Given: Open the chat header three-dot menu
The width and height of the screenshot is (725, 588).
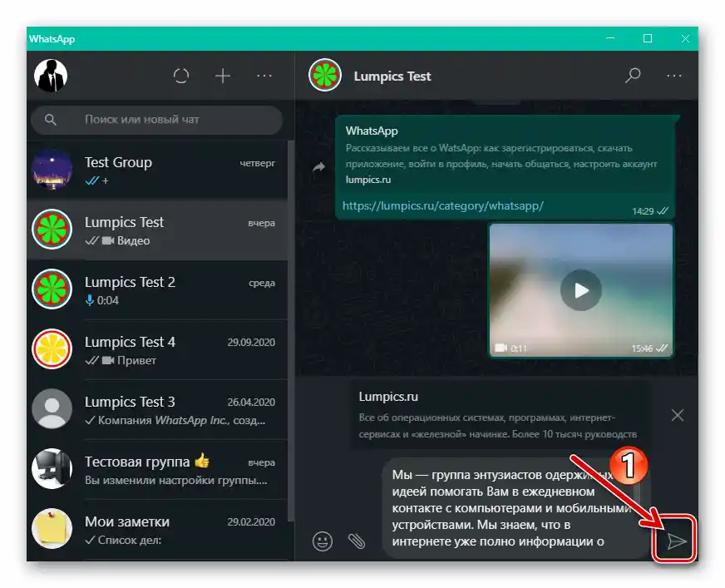Looking at the screenshot, I should (x=674, y=76).
